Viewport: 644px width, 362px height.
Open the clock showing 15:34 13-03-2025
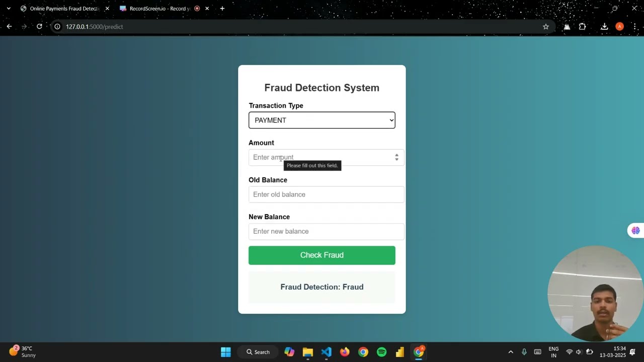tap(612, 352)
